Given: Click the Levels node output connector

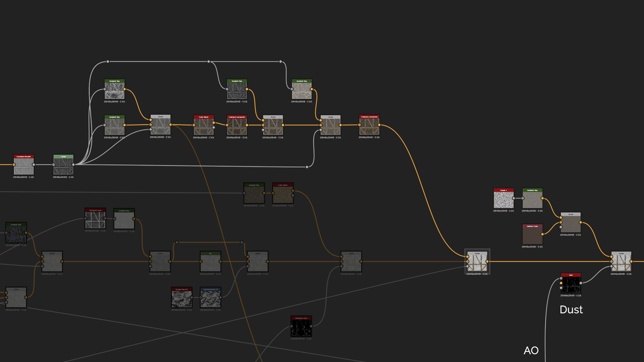Looking at the screenshot, I should pyautogui.click(x=73, y=165).
